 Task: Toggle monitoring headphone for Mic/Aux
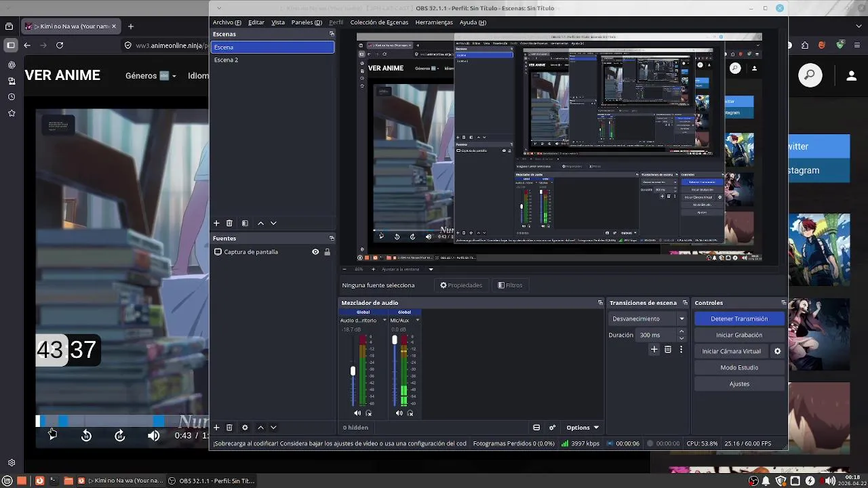click(x=410, y=413)
